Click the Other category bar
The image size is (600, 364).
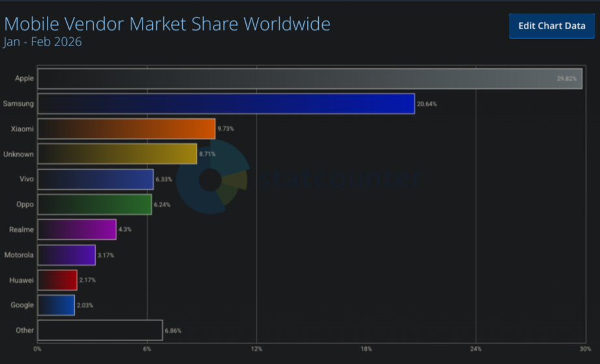click(100, 330)
